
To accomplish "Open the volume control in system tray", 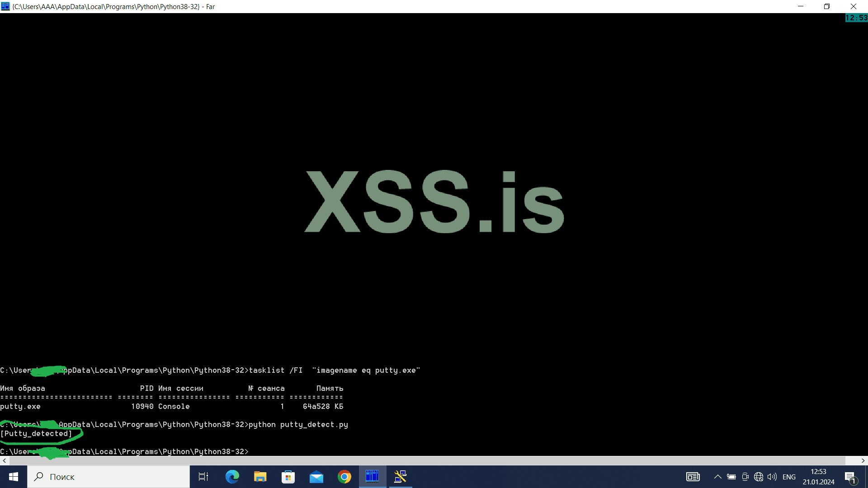I will click(x=772, y=477).
